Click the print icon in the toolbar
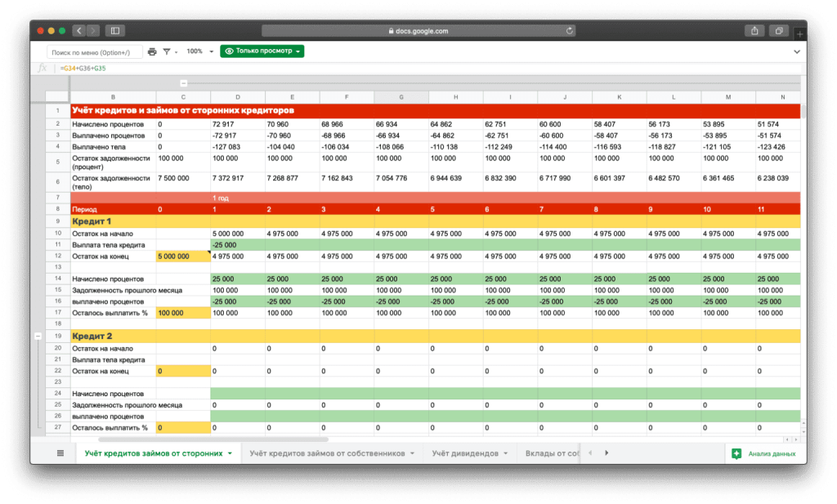Viewport: 837px width, 504px height. pos(152,51)
